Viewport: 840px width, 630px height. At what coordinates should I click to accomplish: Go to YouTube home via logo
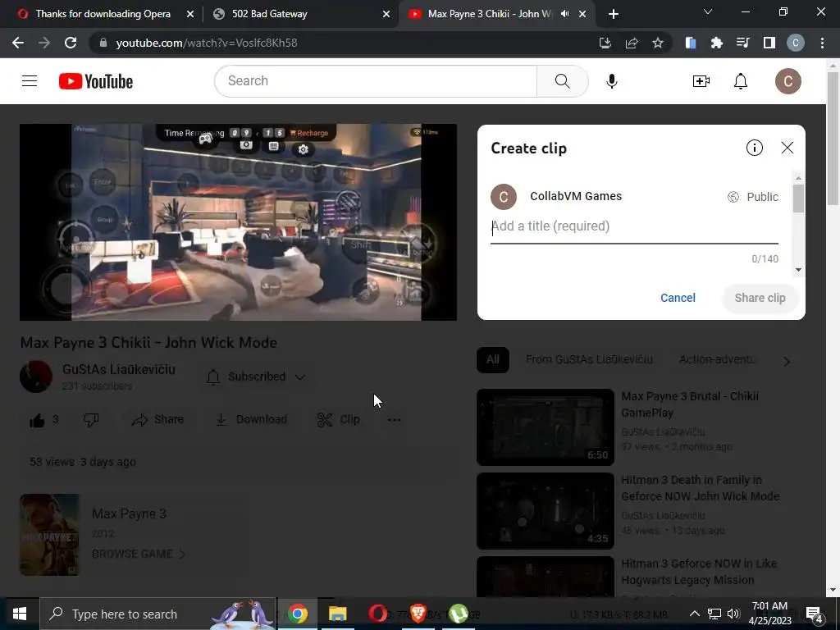tap(96, 81)
